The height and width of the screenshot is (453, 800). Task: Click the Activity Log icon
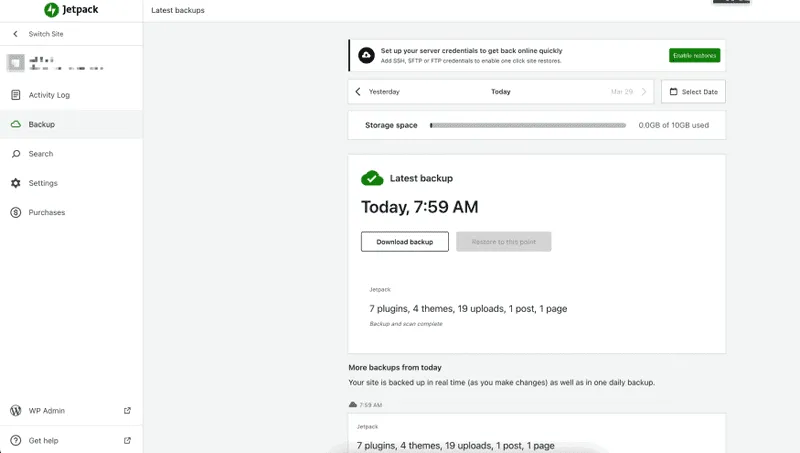click(16, 95)
